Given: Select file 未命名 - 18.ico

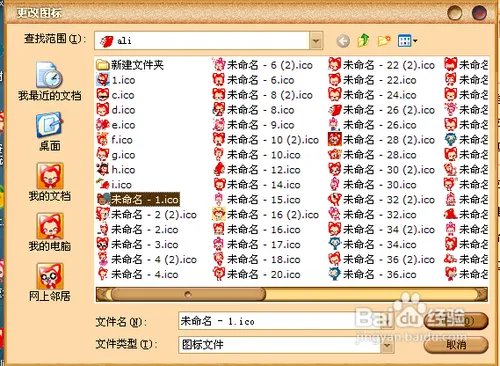Looking at the screenshot, I should tap(257, 259).
